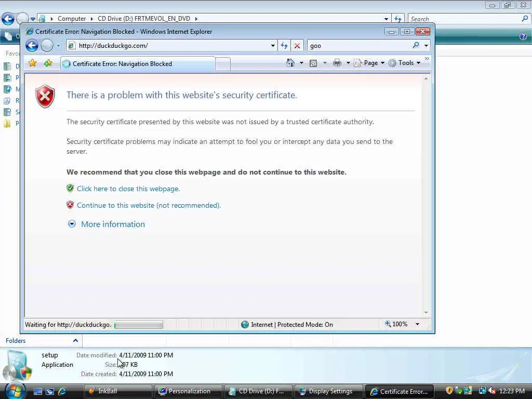
Task: Click Show Desktop quick launch icon
Action: point(37,391)
